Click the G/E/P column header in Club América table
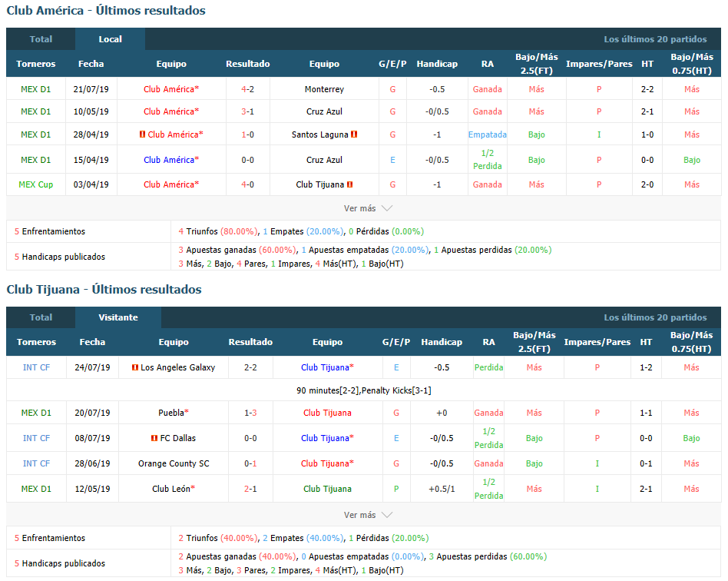 tap(392, 64)
